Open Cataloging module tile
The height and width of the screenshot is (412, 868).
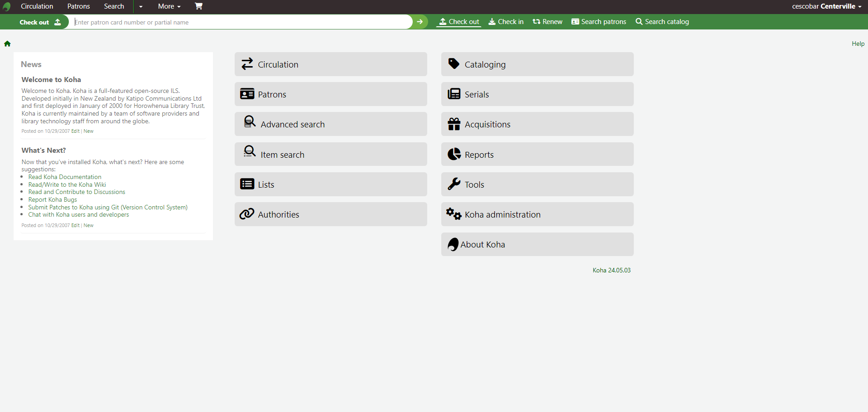point(537,64)
